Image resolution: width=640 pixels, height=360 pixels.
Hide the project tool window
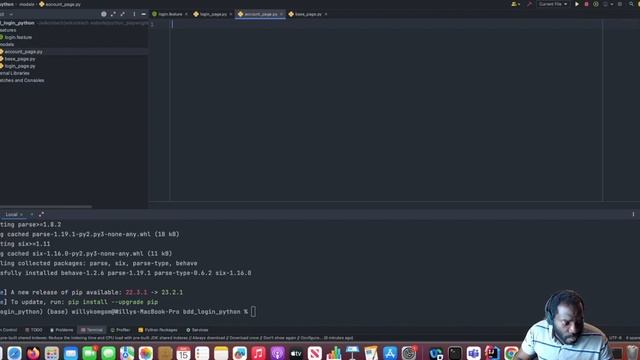coord(143,14)
